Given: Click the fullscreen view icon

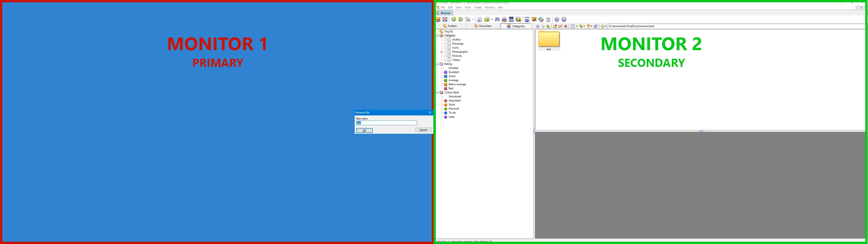Looking at the screenshot, I should point(445,20).
